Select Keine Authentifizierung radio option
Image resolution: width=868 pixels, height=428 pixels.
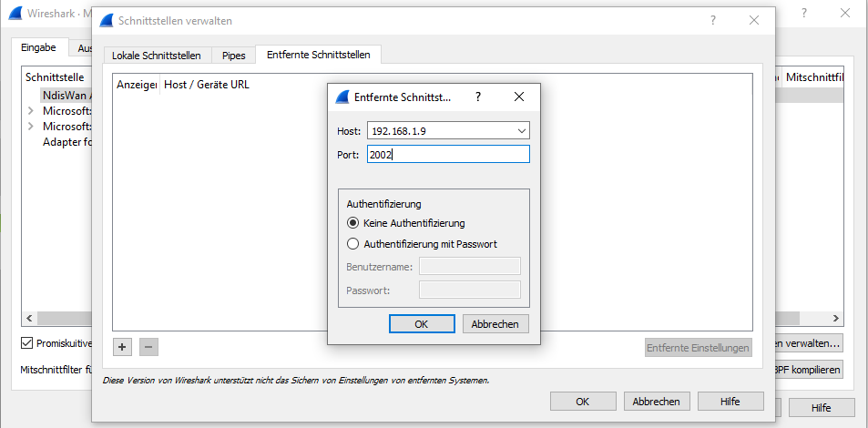click(352, 223)
